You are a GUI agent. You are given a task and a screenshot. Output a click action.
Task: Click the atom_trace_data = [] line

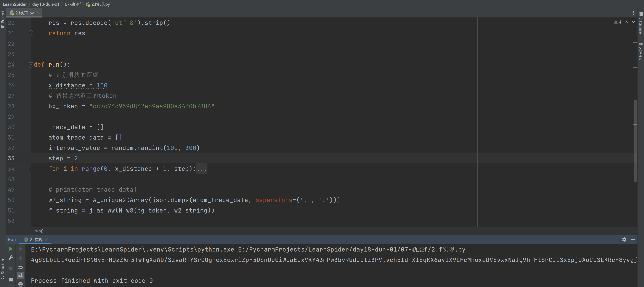pyautogui.click(x=85, y=138)
